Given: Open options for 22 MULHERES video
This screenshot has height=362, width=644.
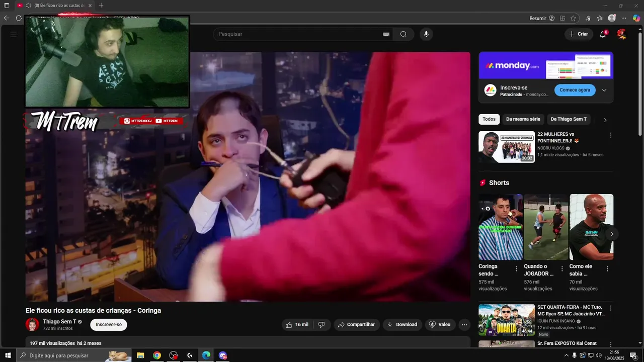Looking at the screenshot, I should 611,135.
